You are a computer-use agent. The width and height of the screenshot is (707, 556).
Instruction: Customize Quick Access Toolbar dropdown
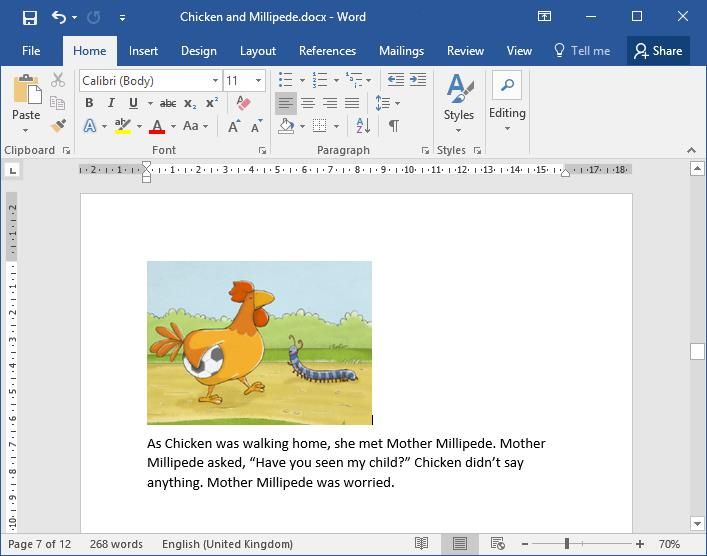(x=122, y=18)
